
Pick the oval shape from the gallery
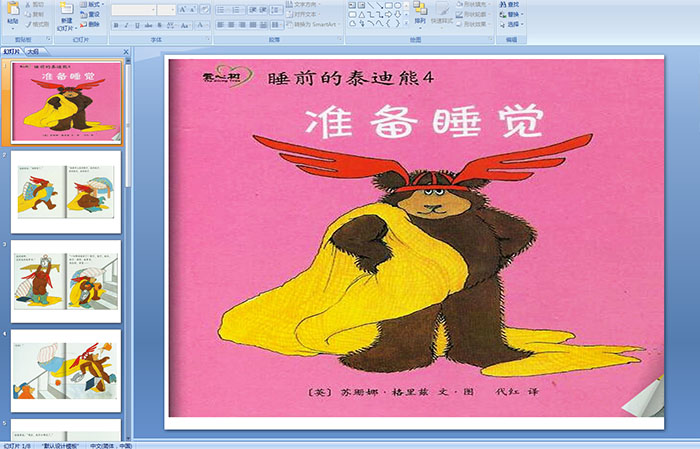[397, 5]
